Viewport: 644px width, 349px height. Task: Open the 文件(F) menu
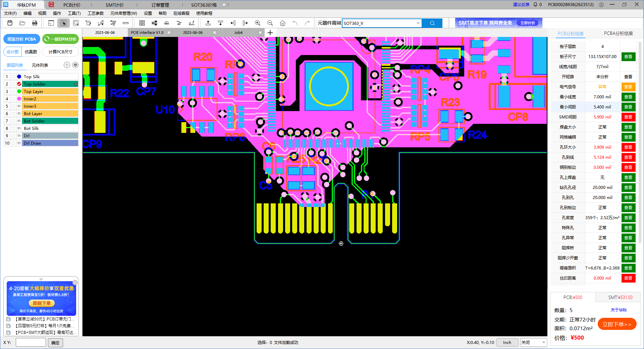(x=10, y=13)
